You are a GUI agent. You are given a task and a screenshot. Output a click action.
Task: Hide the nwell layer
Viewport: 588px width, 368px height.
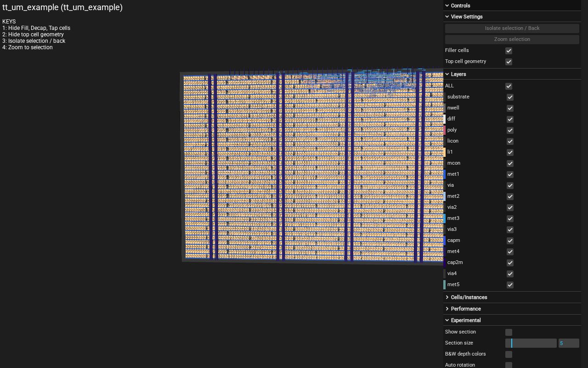pos(510,108)
